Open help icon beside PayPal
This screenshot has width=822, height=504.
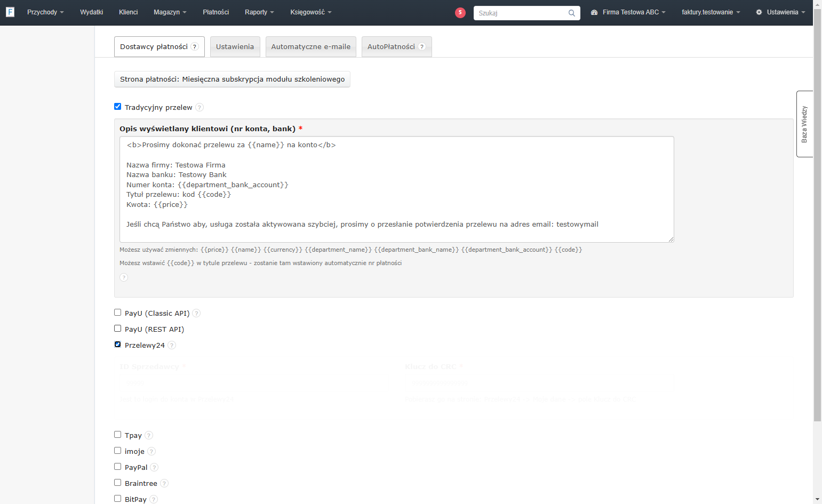(x=154, y=467)
